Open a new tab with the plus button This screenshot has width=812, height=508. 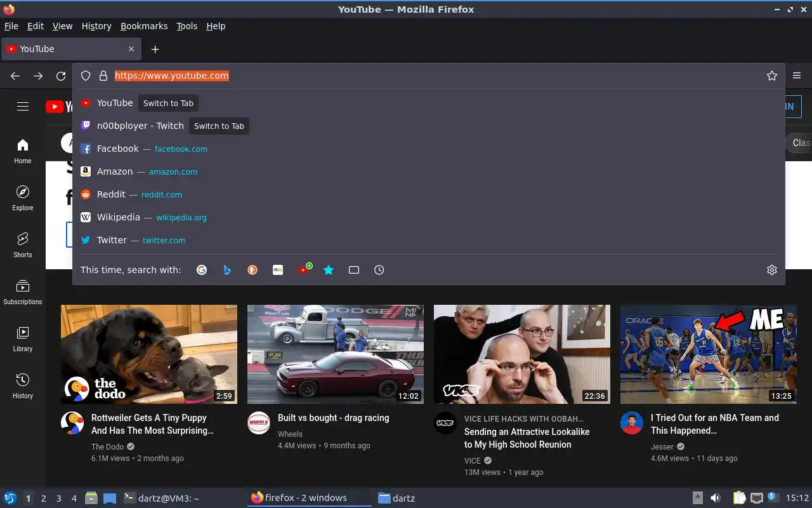coord(155,49)
